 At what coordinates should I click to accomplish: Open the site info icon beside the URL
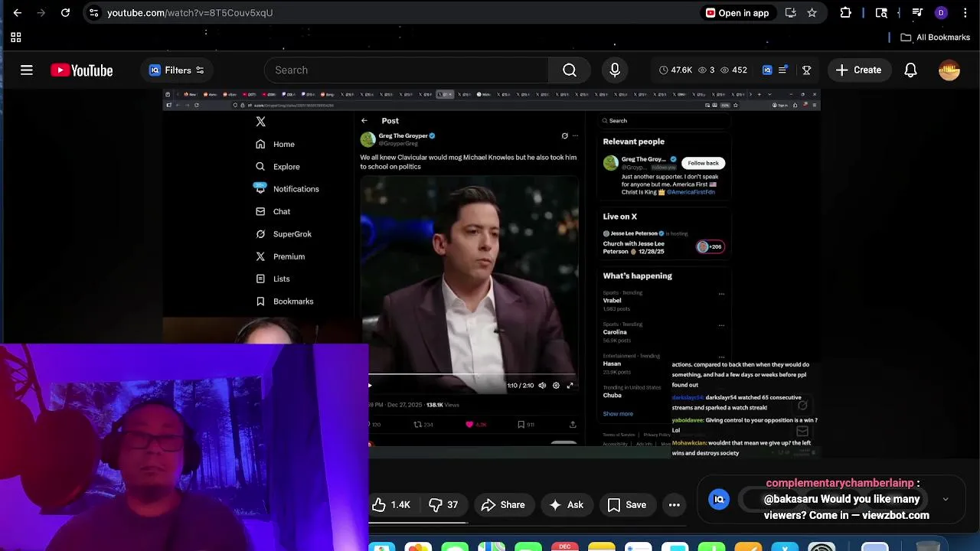click(93, 13)
